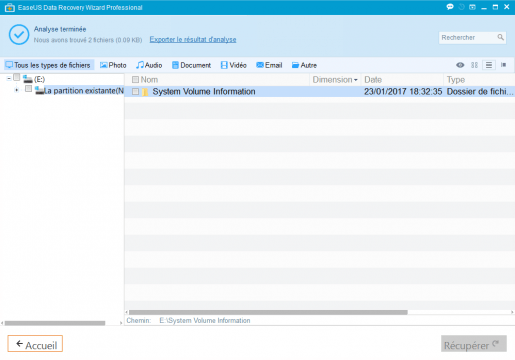This screenshot has width=515, height=360.
Task: Switch to detail pane view icon
Action: [503, 65]
